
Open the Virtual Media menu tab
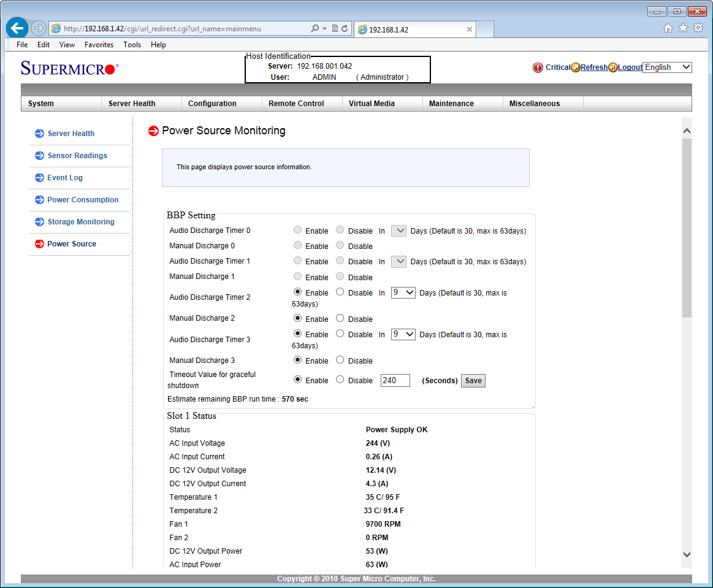[383, 104]
